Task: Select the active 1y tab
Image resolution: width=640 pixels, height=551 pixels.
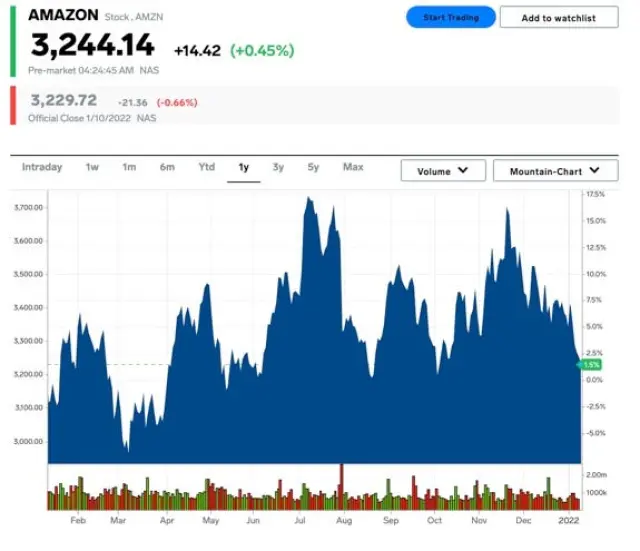Action: click(243, 167)
